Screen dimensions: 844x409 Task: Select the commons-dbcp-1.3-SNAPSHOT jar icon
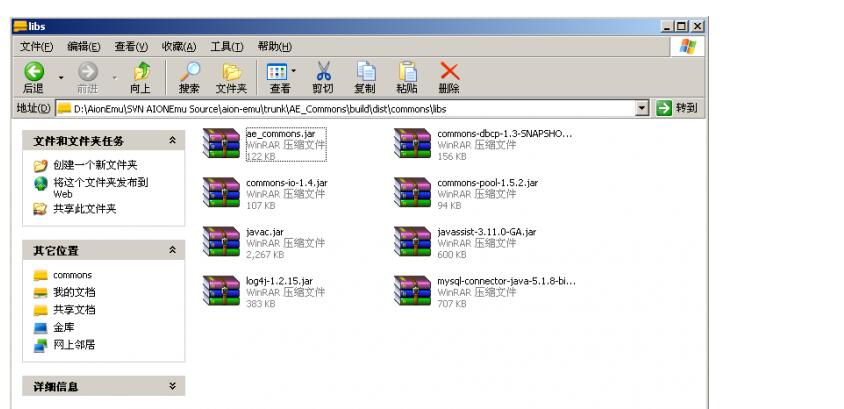click(x=412, y=143)
